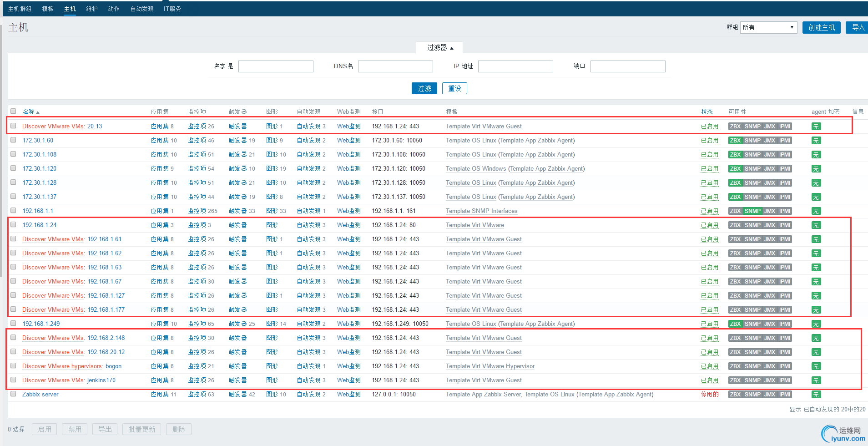Focus the 端口 input field
The height and width of the screenshot is (446, 868).
pos(628,66)
